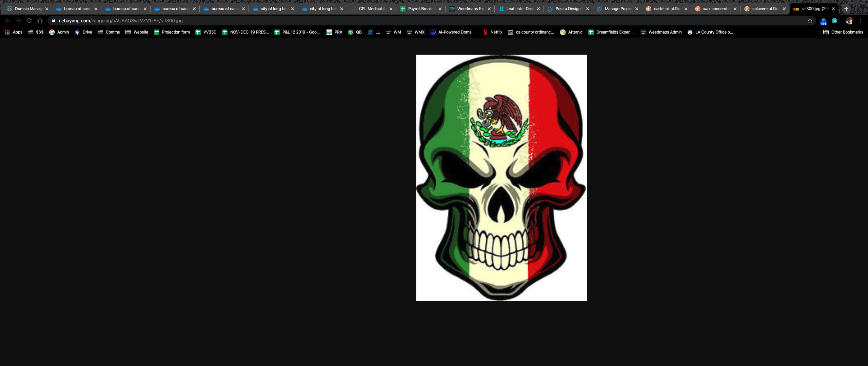This screenshot has width=868, height=366.
Task: Switch to the CPL Medical tab
Action: tap(371, 9)
